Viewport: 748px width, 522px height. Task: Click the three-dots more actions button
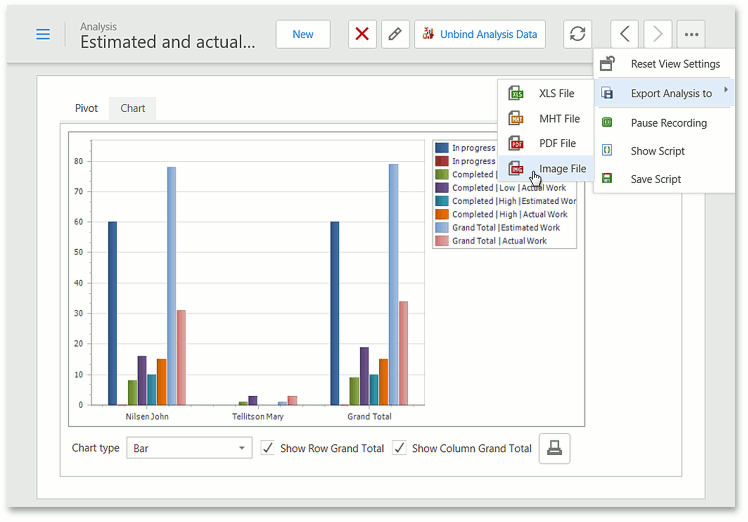click(x=691, y=34)
